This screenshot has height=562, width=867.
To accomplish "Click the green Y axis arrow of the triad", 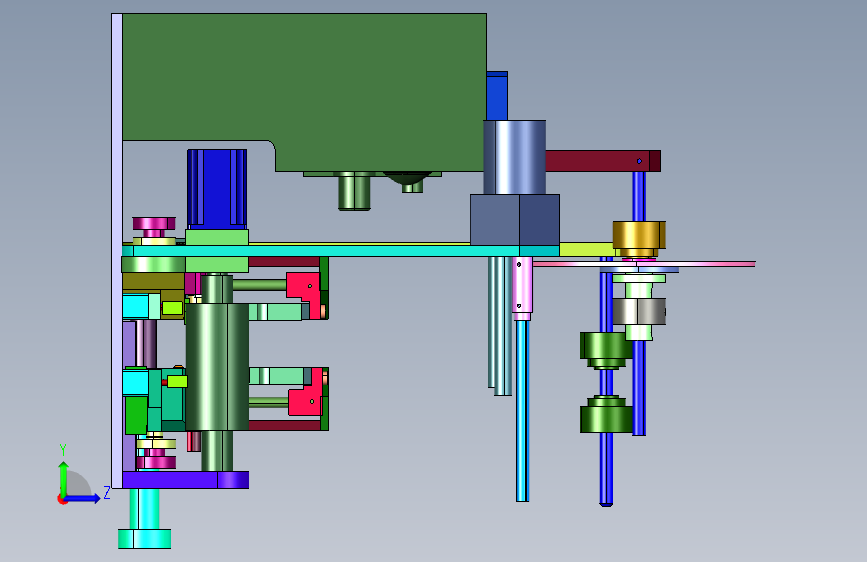I will click(64, 477).
